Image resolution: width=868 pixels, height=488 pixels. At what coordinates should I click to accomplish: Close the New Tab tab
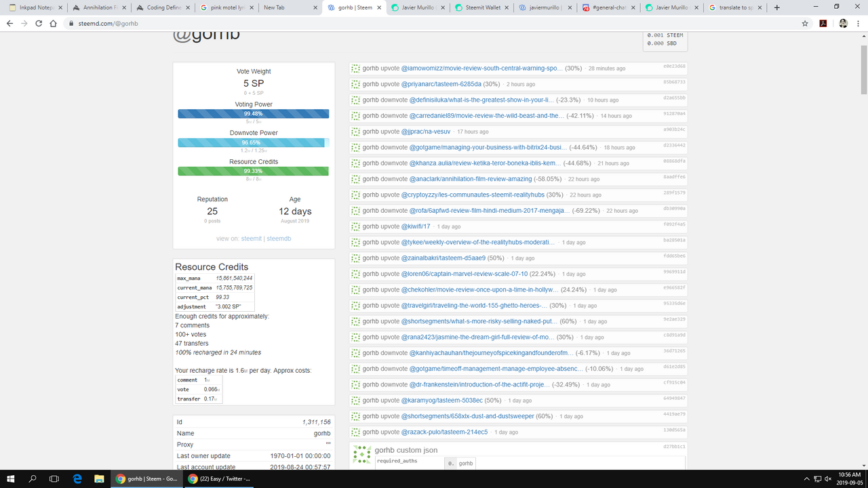(x=315, y=7)
